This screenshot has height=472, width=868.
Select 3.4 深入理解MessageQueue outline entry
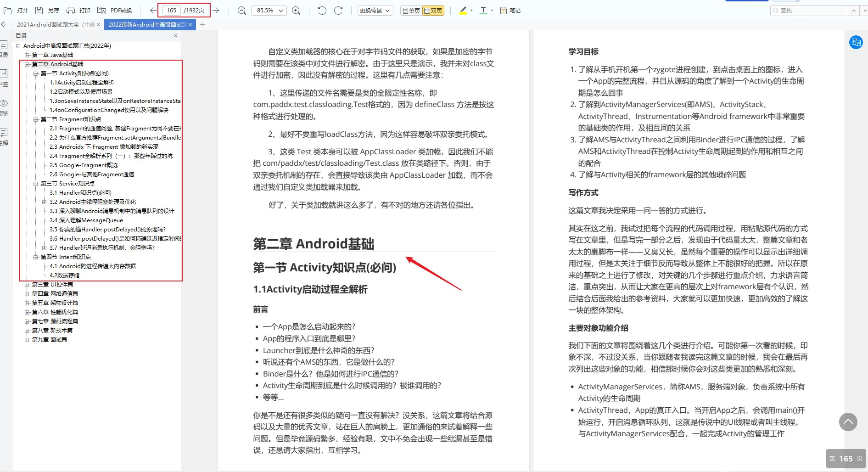tap(86, 220)
